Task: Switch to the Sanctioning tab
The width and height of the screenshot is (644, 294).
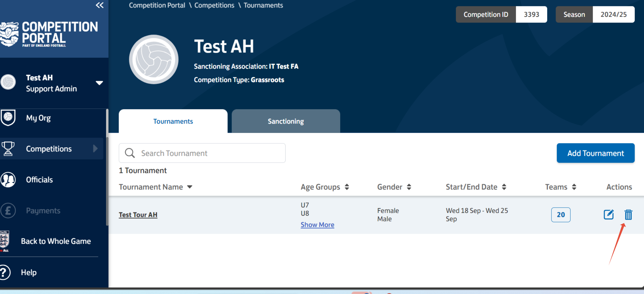Action: coord(286,121)
